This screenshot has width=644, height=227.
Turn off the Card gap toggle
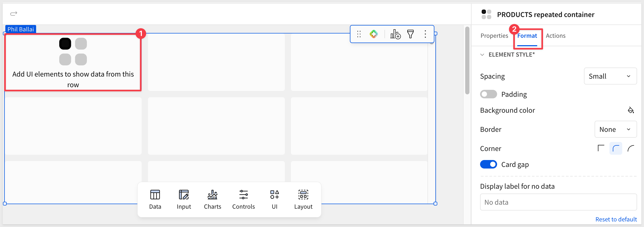point(488,164)
